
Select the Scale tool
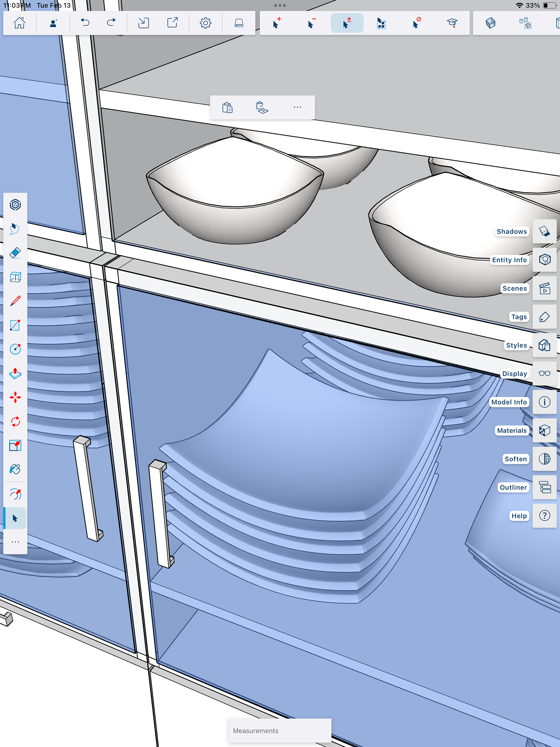[15, 445]
